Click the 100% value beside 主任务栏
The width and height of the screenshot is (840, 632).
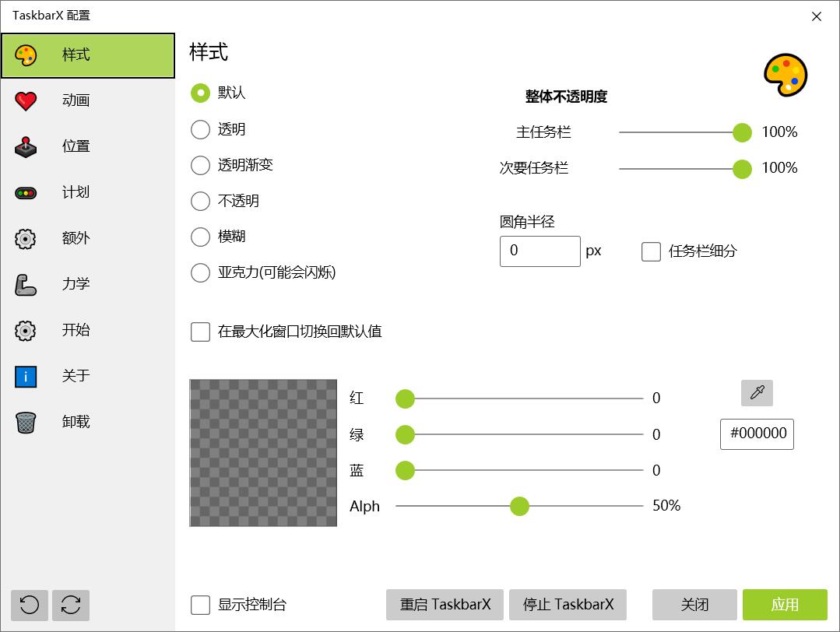click(779, 132)
